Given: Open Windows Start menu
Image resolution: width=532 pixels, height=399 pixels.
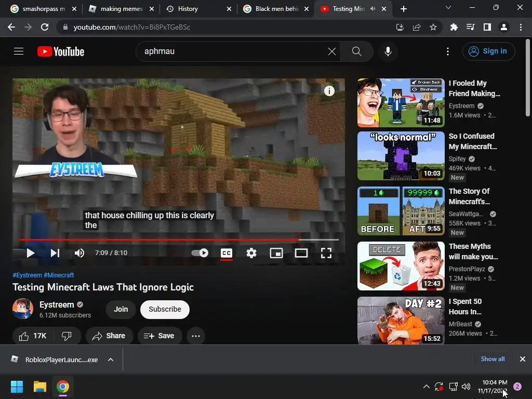Looking at the screenshot, I should coord(17,387).
